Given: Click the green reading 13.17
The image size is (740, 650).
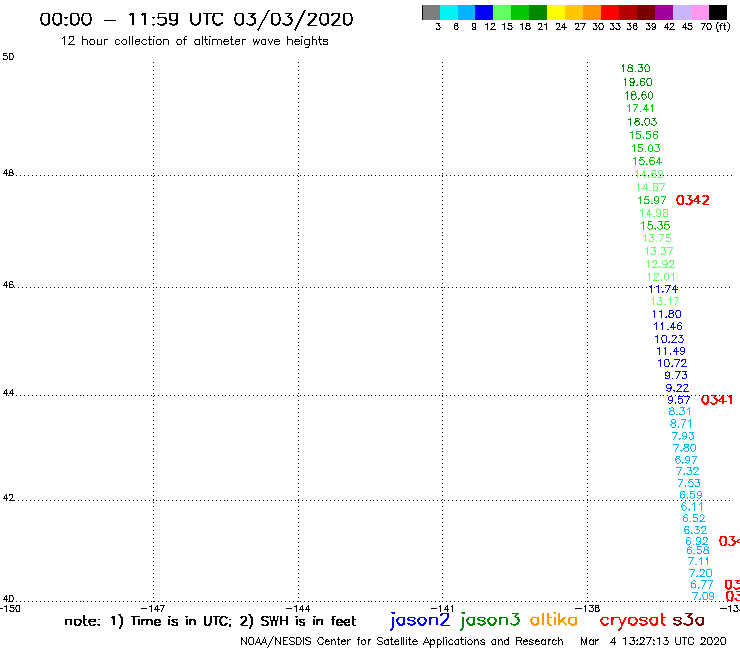Looking at the screenshot, I should coord(664,301).
